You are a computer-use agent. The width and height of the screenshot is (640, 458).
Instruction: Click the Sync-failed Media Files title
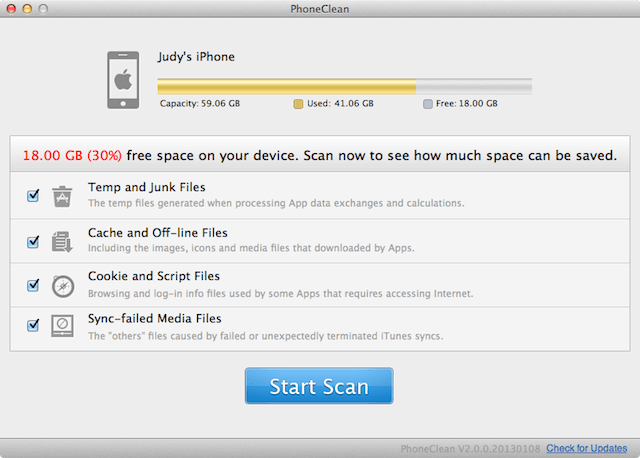[155, 318]
